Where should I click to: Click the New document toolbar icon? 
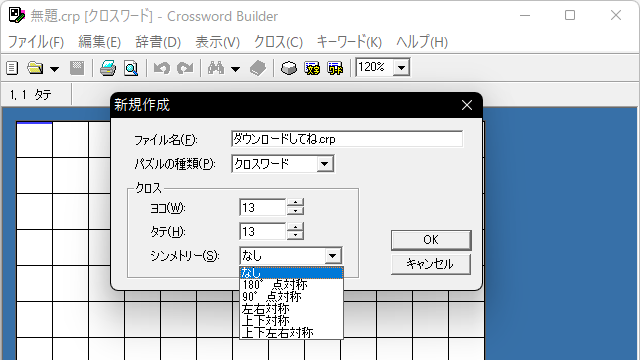pyautogui.click(x=12, y=68)
